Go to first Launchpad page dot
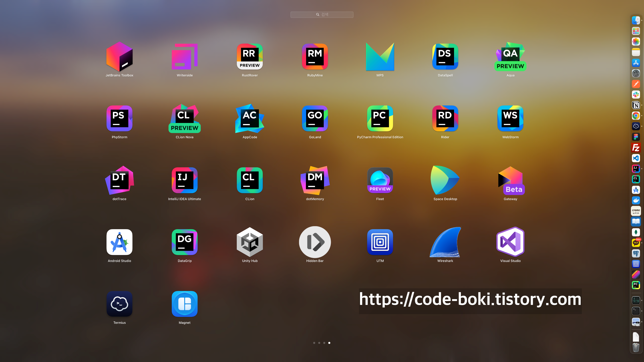This screenshot has height=362, width=644. 314,343
